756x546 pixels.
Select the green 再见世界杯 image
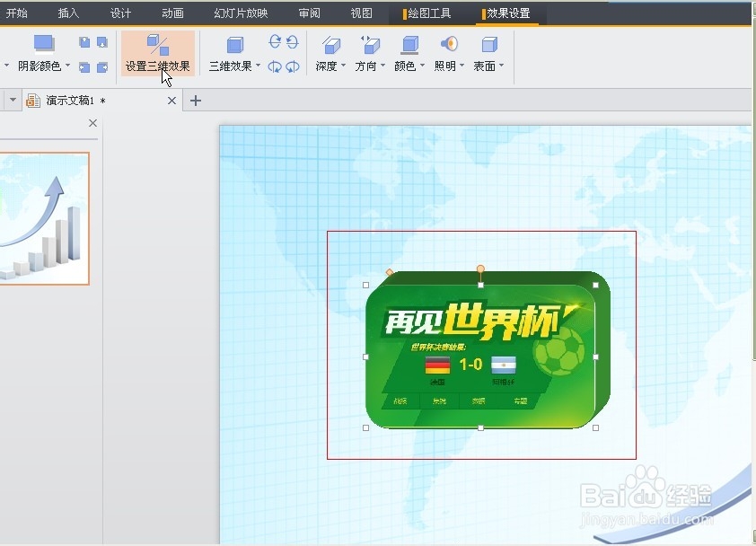click(x=487, y=351)
